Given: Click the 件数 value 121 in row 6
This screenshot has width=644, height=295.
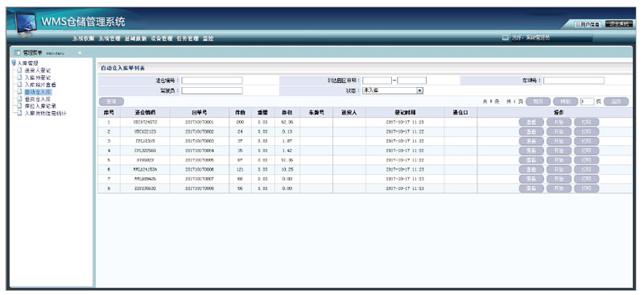Looking at the screenshot, I should pos(240,169).
